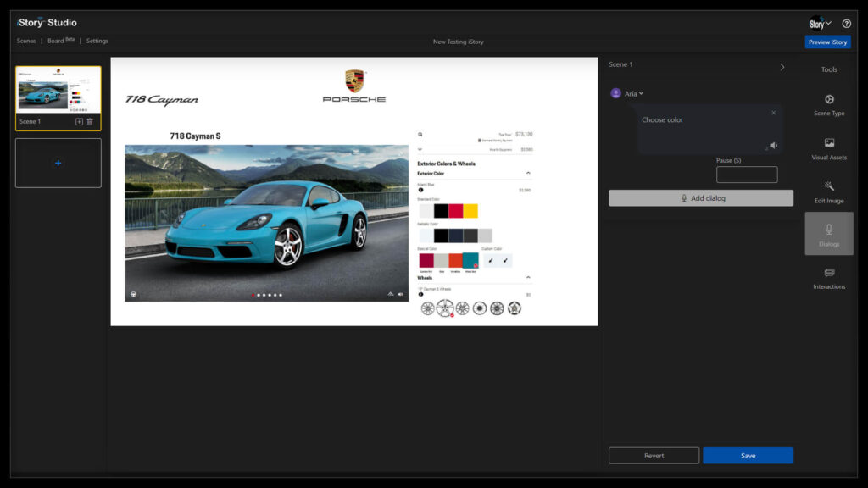Click the Porsche crest logo in scene
868x488 pixels.
click(354, 81)
